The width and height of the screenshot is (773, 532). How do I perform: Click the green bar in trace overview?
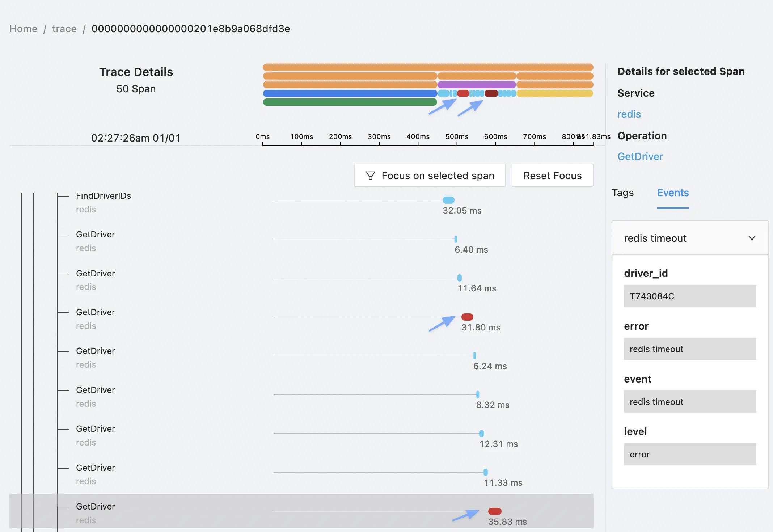[350, 102]
